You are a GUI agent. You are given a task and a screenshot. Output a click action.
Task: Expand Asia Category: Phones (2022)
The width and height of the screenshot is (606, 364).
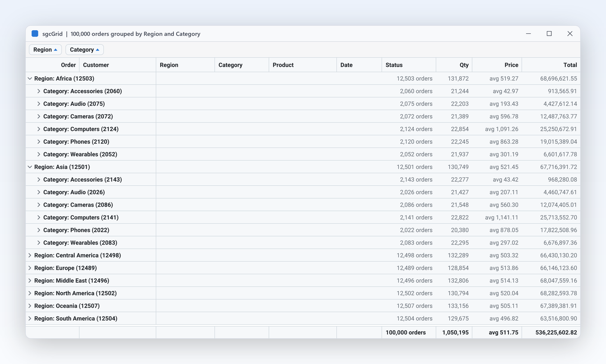click(x=39, y=230)
